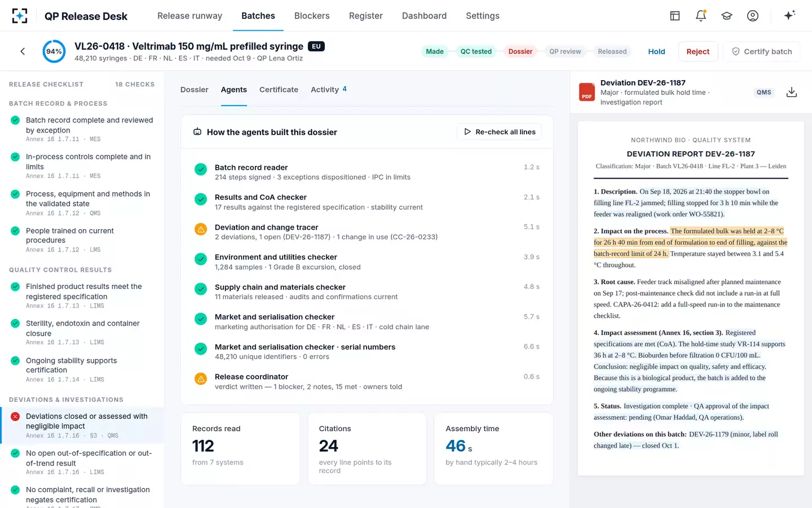Open the user profile icon
812x508 pixels.
753,16
